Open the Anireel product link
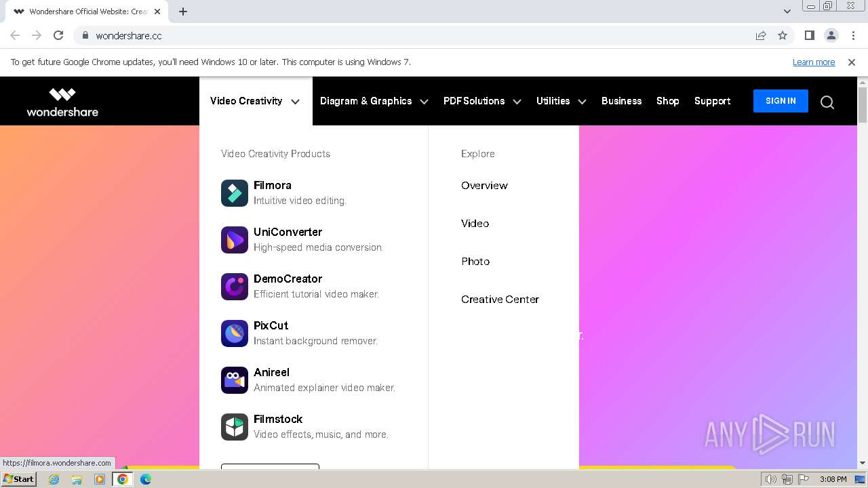Viewport: 868px width, 488px height. pyautogui.click(x=271, y=373)
